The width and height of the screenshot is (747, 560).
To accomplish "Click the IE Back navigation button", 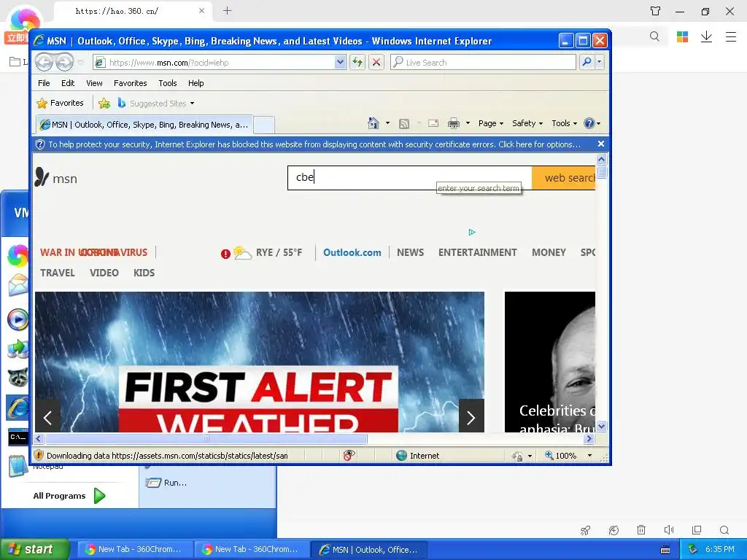I will pos(44,62).
